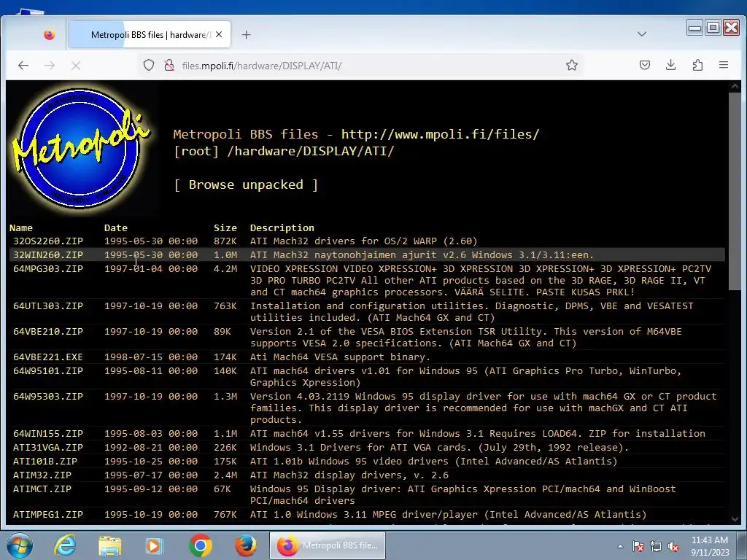Viewport: 747px width, 560px height.
Task: Sort by the Date column header
Action: [x=116, y=227]
